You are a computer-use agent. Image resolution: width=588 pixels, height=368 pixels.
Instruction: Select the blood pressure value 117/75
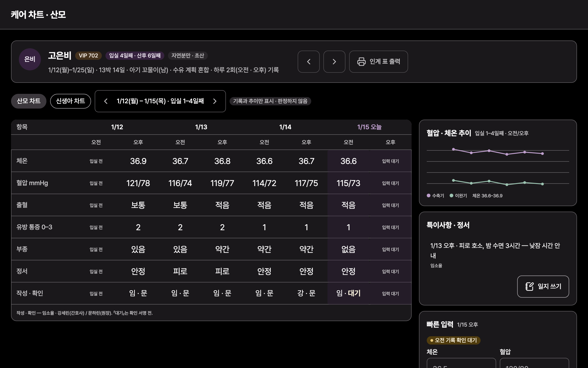pos(306,183)
